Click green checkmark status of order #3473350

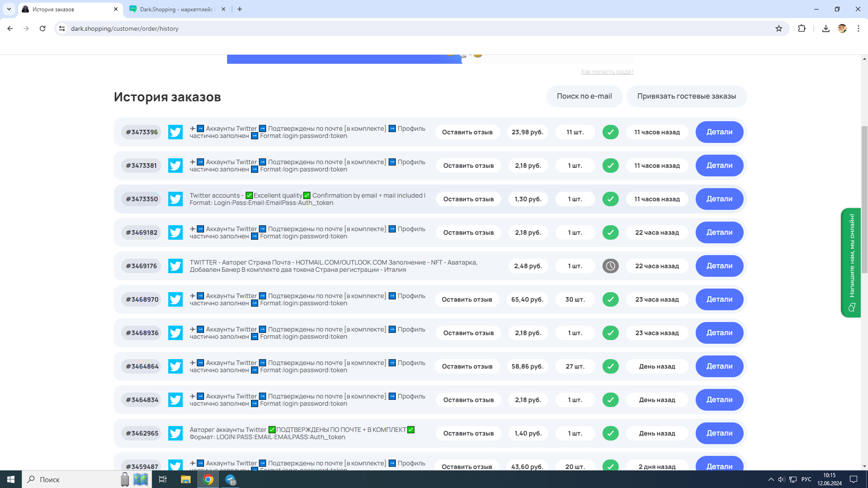(x=610, y=199)
